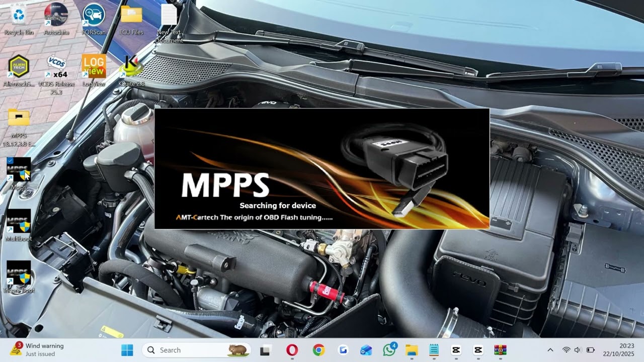Open File Explorer from the taskbar
Image resolution: width=644 pixels, height=362 pixels.
(x=412, y=350)
